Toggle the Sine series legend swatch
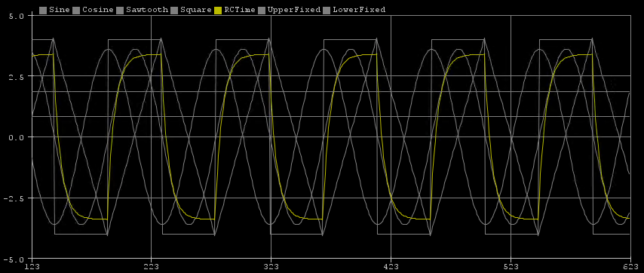The image size is (644, 273). point(43,10)
